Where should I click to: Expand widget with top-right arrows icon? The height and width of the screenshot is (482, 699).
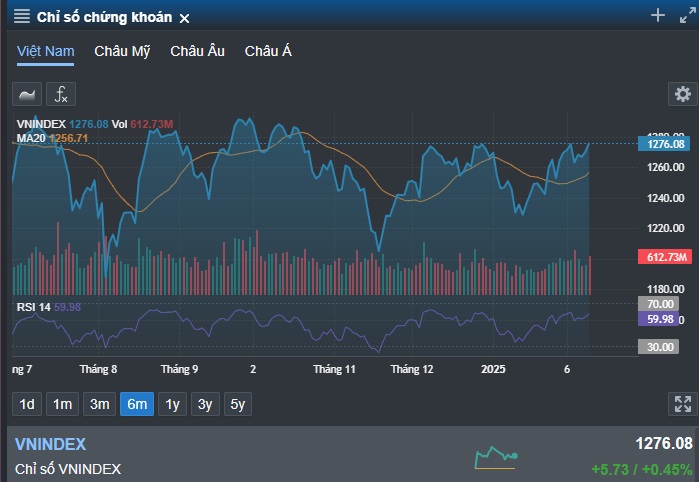[x=687, y=16]
